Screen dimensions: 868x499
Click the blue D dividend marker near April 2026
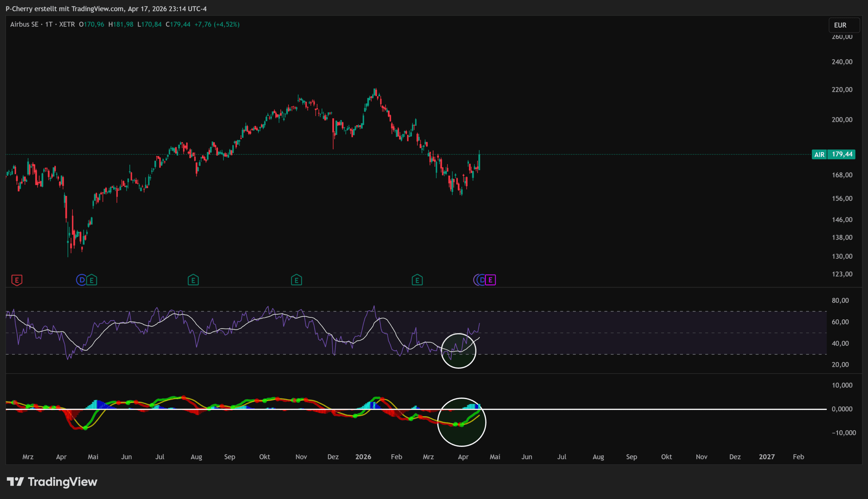(x=482, y=280)
